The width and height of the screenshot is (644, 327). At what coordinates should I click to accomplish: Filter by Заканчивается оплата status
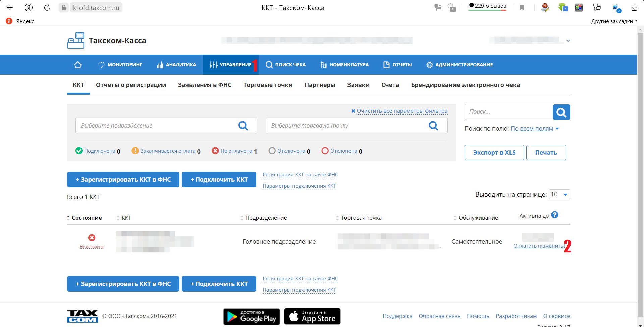click(x=168, y=151)
